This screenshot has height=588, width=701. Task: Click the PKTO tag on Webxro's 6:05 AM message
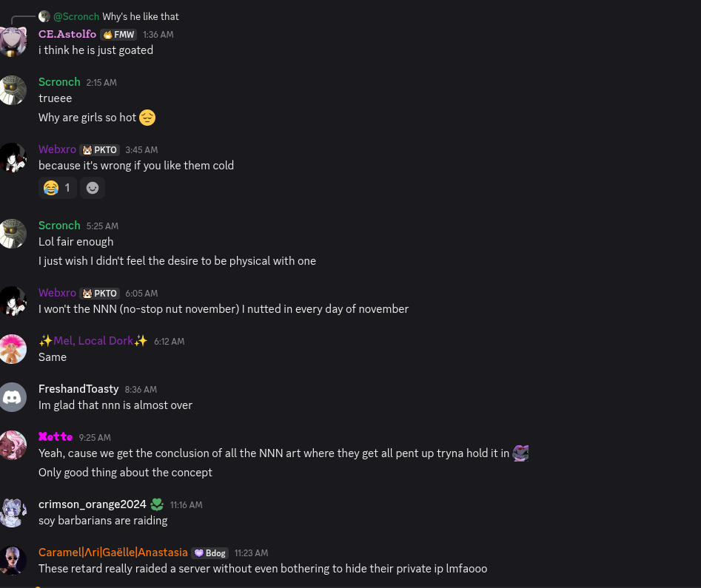pyautogui.click(x=99, y=294)
